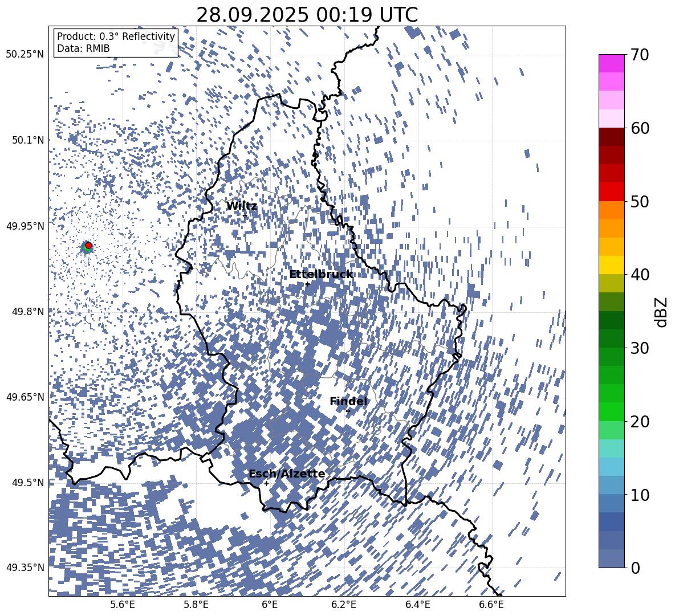Image resolution: width=675 pixels, height=616 pixels.
Task: Click the 6°E longitude tick label
Action: tap(270, 605)
